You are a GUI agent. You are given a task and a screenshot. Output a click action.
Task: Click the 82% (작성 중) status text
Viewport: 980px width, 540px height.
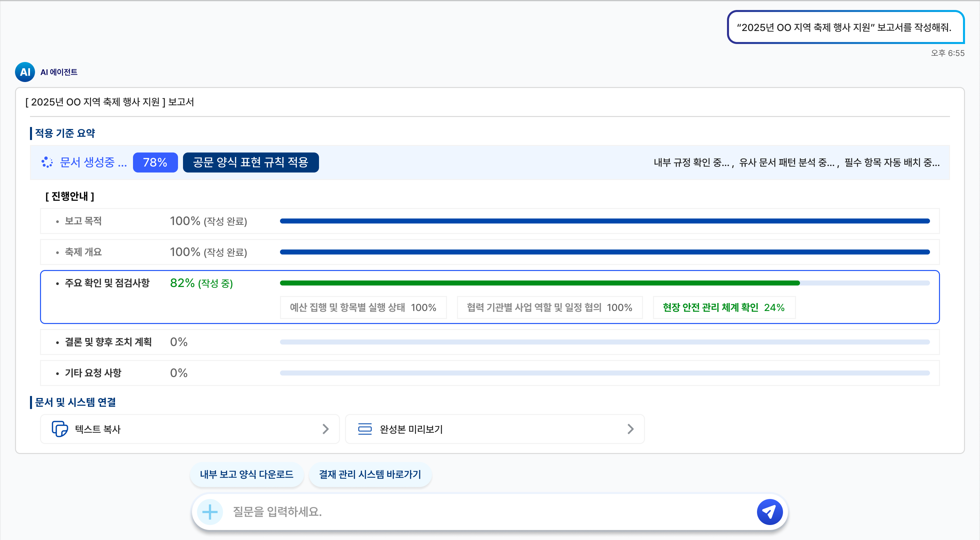tap(201, 283)
